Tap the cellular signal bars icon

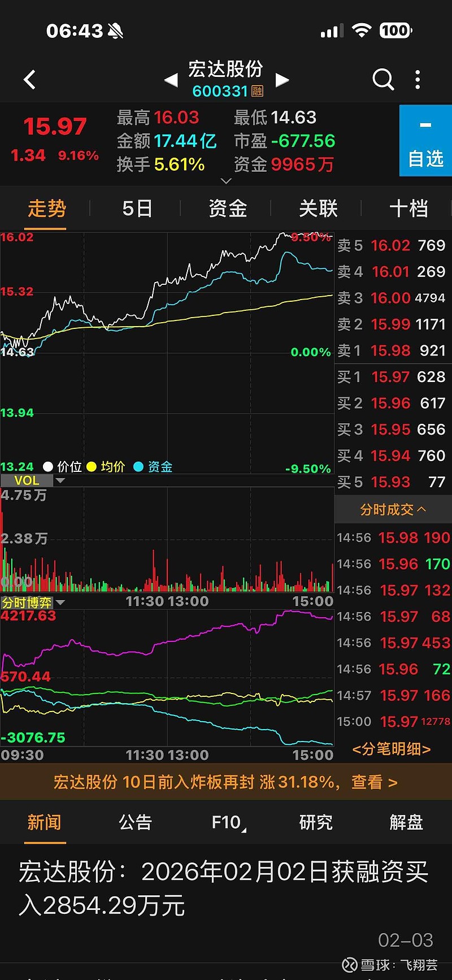tap(331, 32)
